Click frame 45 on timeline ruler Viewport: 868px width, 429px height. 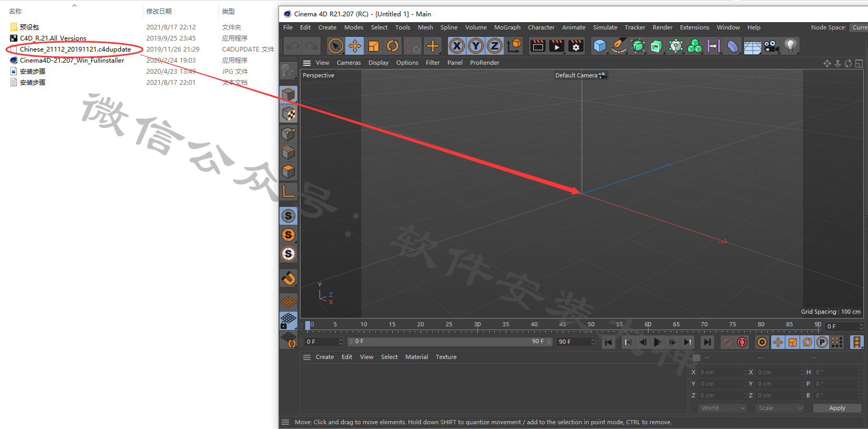tap(562, 325)
